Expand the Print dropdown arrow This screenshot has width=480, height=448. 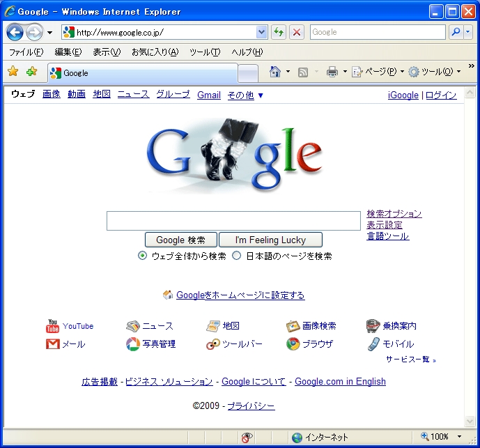point(345,72)
